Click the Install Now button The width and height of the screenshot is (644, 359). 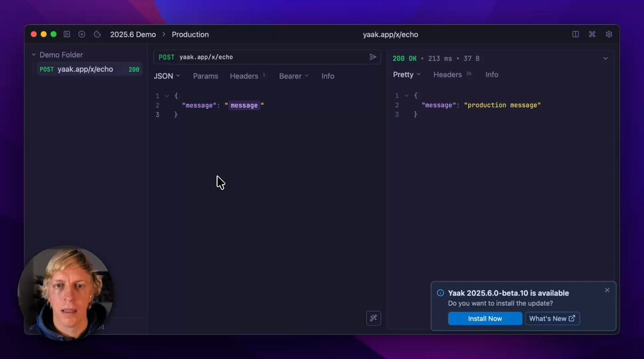coord(485,318)
